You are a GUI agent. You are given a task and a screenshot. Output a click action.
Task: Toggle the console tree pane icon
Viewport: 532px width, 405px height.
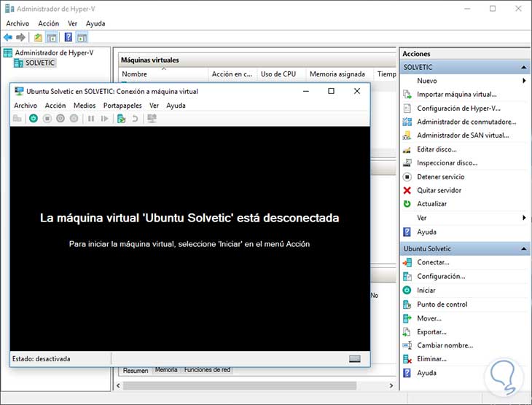52,37
